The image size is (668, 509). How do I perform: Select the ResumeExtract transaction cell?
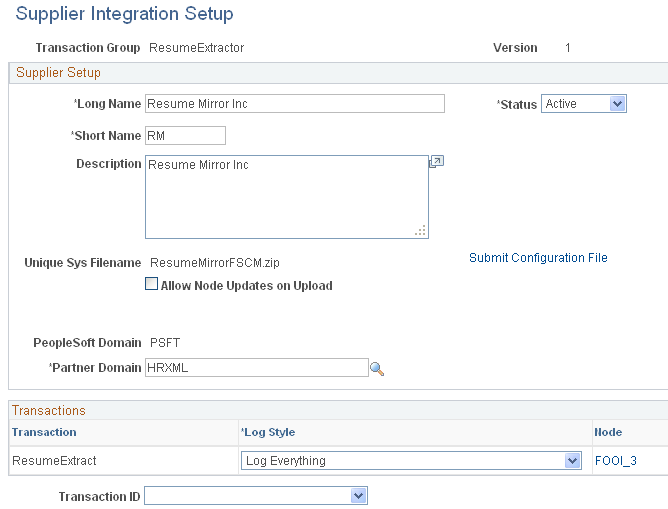coord(54,460)
